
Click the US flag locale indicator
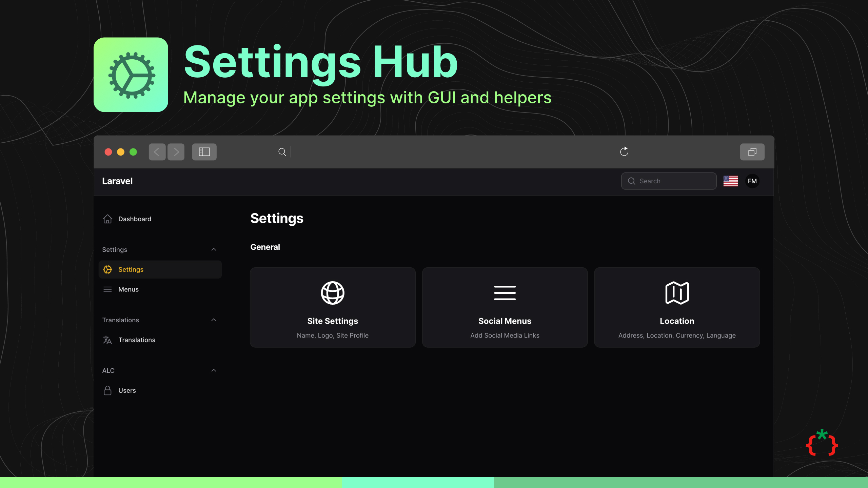[x=731, y=181]
